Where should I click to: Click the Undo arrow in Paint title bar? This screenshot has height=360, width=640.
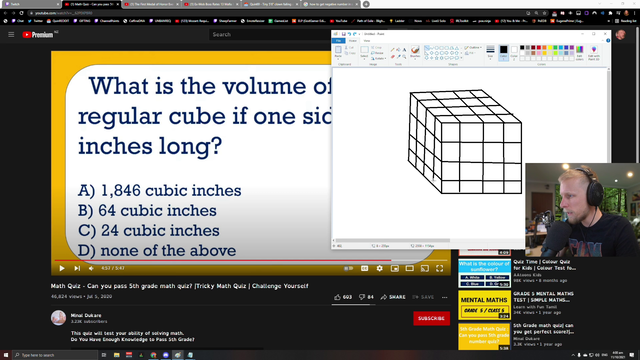click(349, 34)
